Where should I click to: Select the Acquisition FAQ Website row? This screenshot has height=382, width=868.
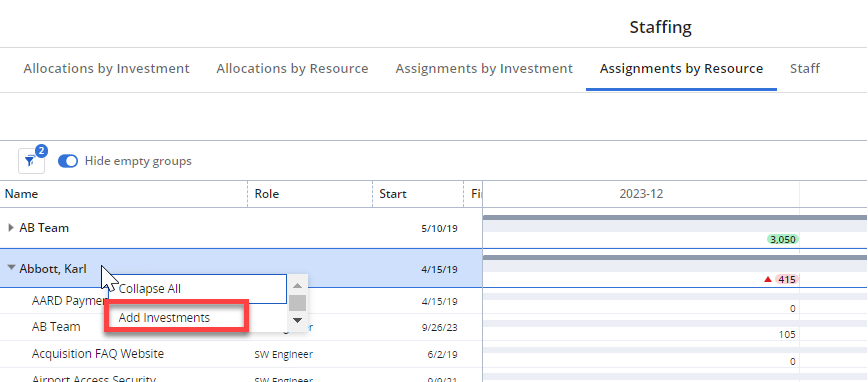click(x=241, y=354)
